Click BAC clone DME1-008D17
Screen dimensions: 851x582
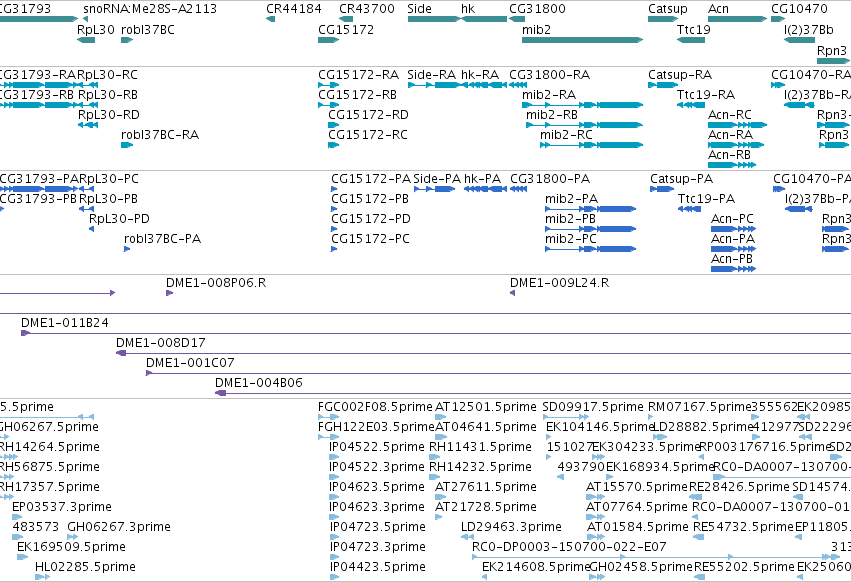coord(484,353)
